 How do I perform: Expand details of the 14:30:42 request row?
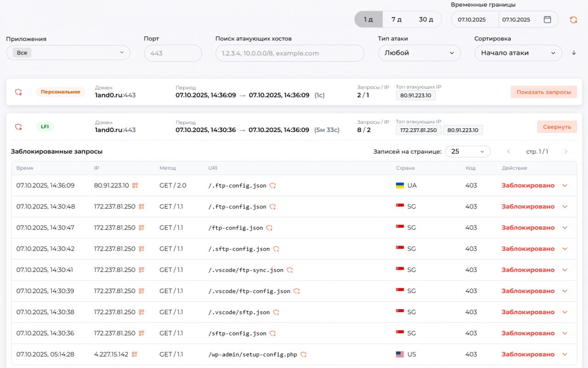pos(565,249)
